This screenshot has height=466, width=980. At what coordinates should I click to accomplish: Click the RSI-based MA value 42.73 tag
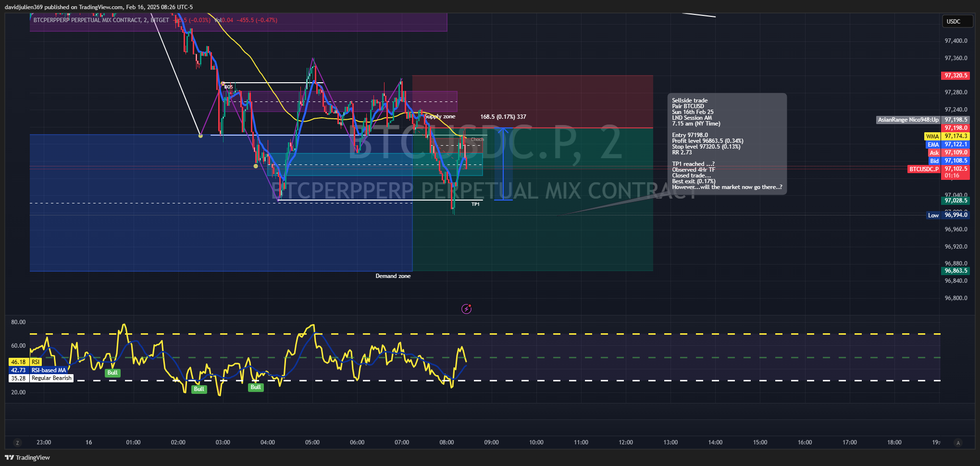pyautogui.click(x=19, y=370)
